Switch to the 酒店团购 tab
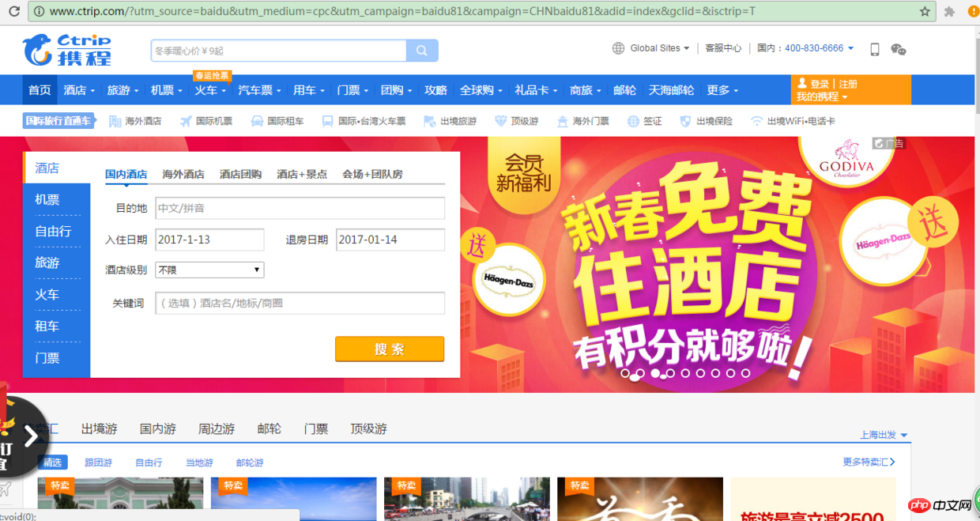Image resolution: width=980 pixels, height=521 pixels. pyautogui.click(x=240, y=174)
